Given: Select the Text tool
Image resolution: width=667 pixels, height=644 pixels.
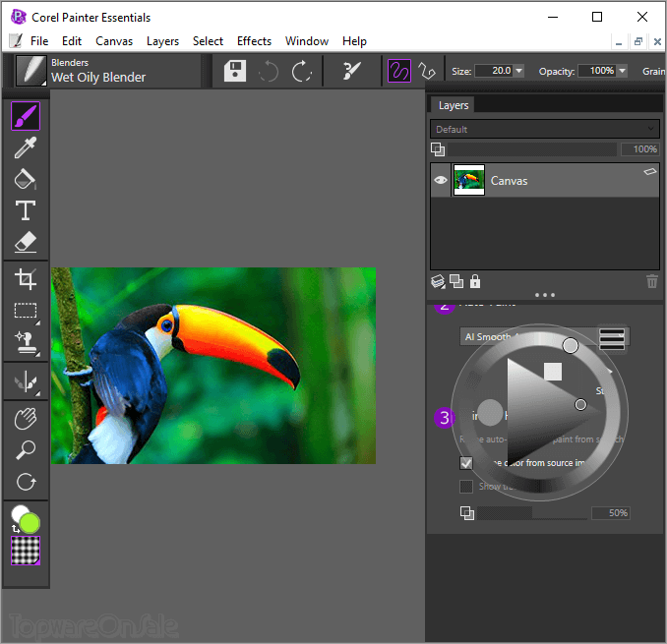Looking at the screenshot, I should (x=26, y=210).
